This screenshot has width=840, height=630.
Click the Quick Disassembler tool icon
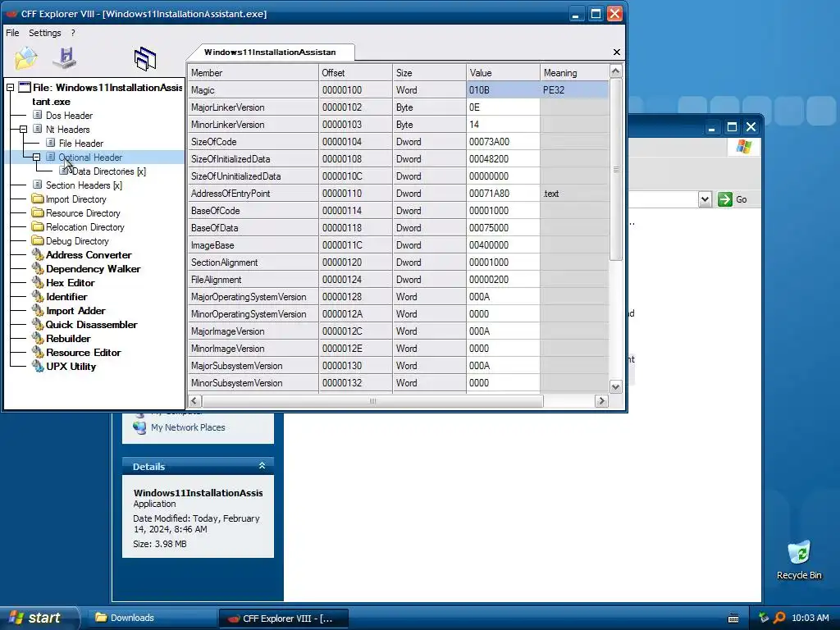click(x=38, y=324)
